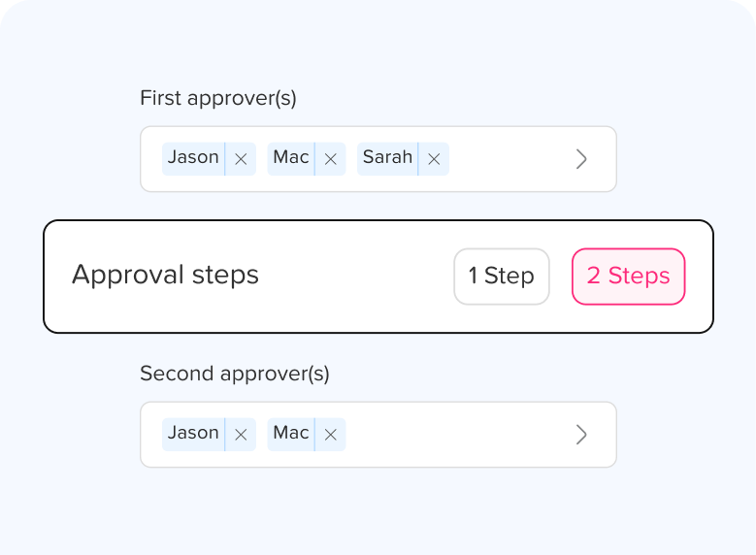Click the Jason tag in second approvers
The image size is (756, 555).
pyautogui.click(x=193, y=434)
